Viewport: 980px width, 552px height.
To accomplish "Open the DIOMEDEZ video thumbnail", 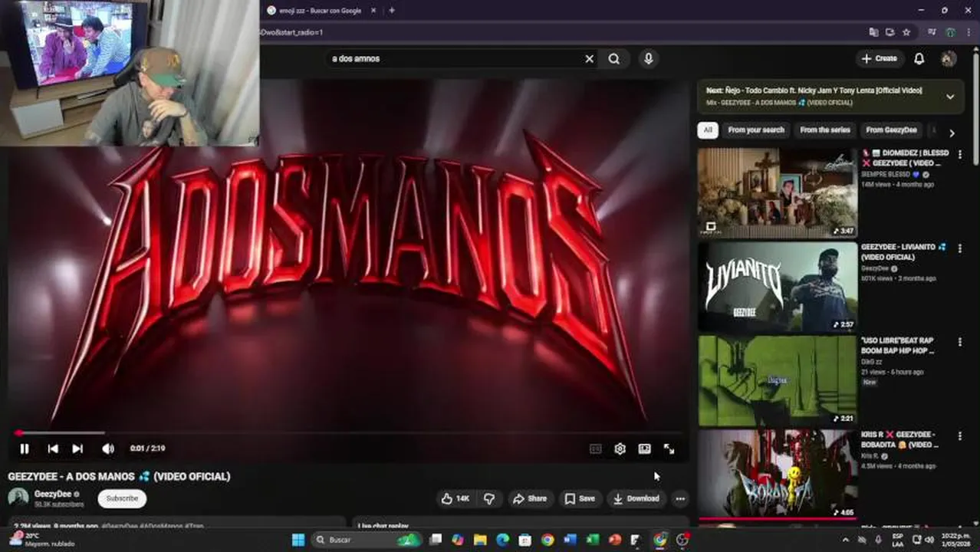I will [778, 192].
